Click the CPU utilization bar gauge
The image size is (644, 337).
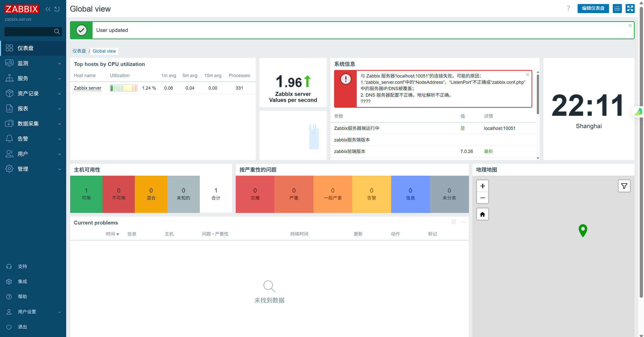(x=124, y=88)
